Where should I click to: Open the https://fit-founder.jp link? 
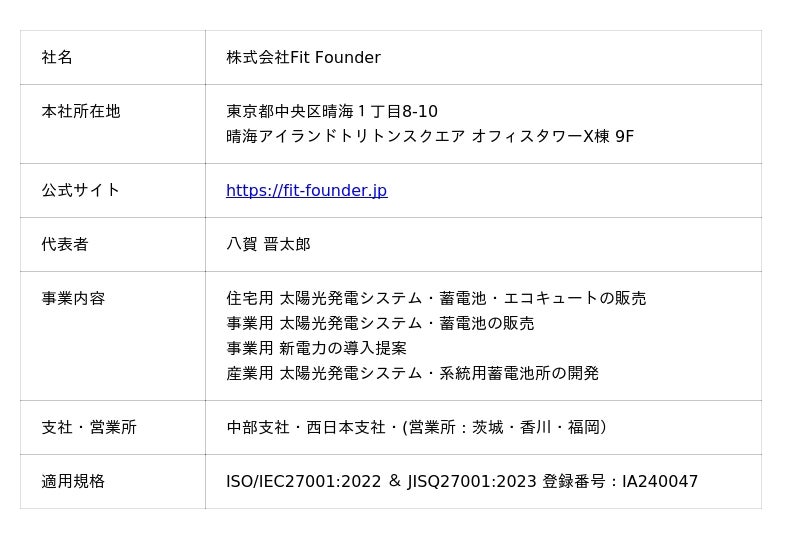pos(306,191)
